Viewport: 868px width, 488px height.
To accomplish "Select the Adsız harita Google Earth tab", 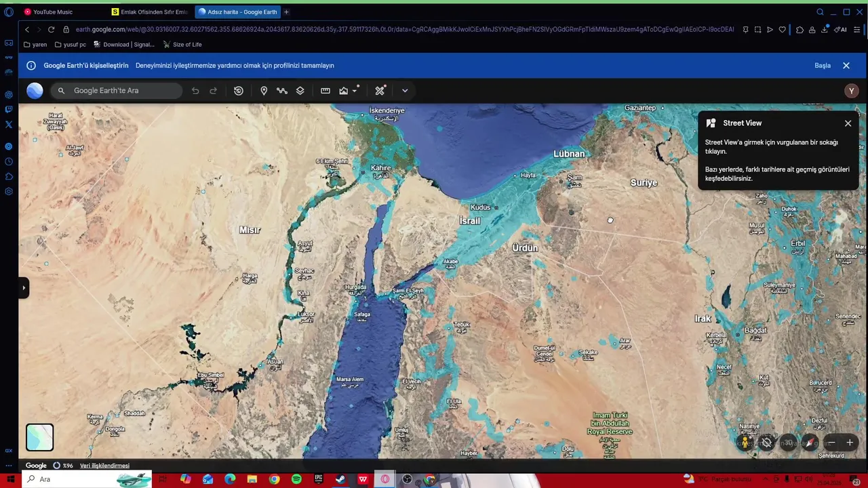I will point(237,12).
